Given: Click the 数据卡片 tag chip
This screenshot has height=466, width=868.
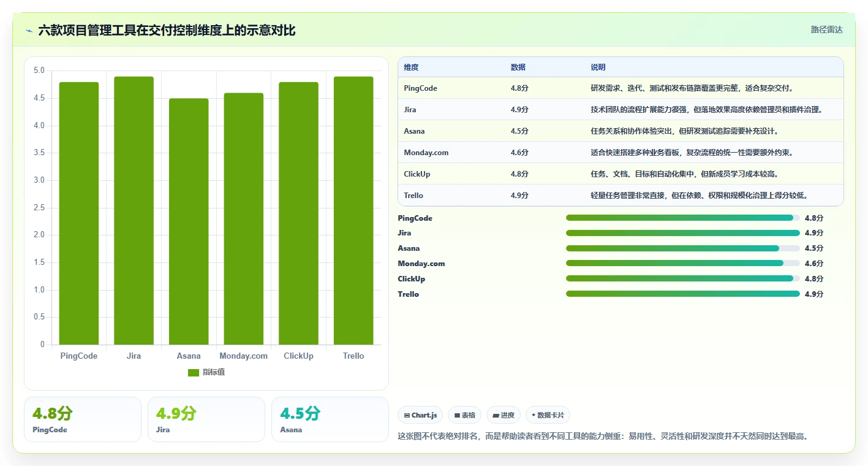Looking at the screenshot, I should 548,415.
